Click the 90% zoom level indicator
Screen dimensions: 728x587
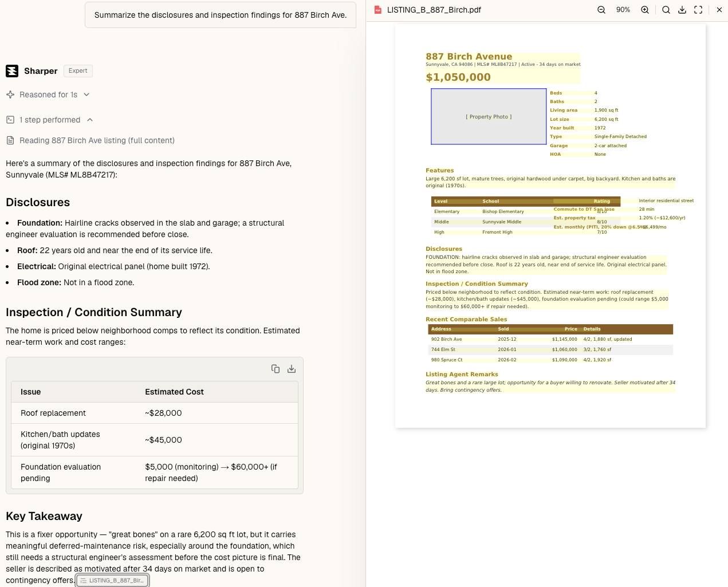click(x=623, y=10)
